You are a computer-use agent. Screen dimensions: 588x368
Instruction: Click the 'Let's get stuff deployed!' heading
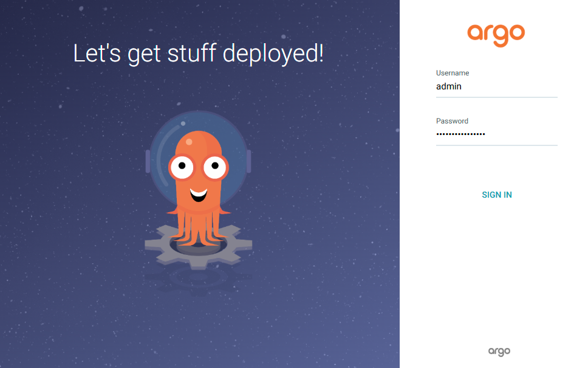(x=198, y=54)
